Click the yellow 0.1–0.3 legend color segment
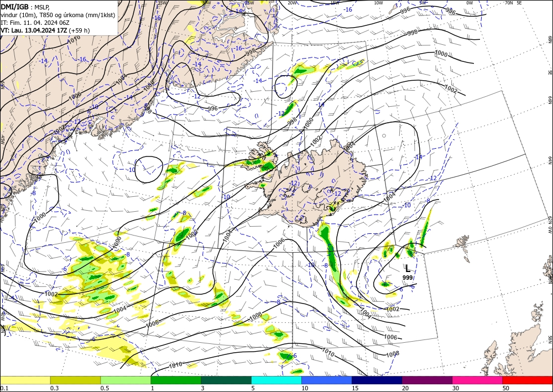Screen dimensions: 553x392 coord(25,380)
